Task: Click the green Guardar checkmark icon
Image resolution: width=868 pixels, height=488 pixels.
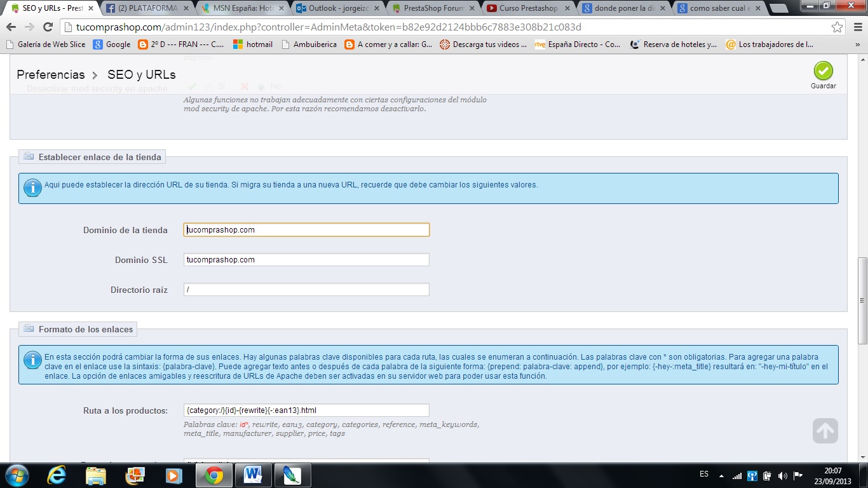Action: 823,71
